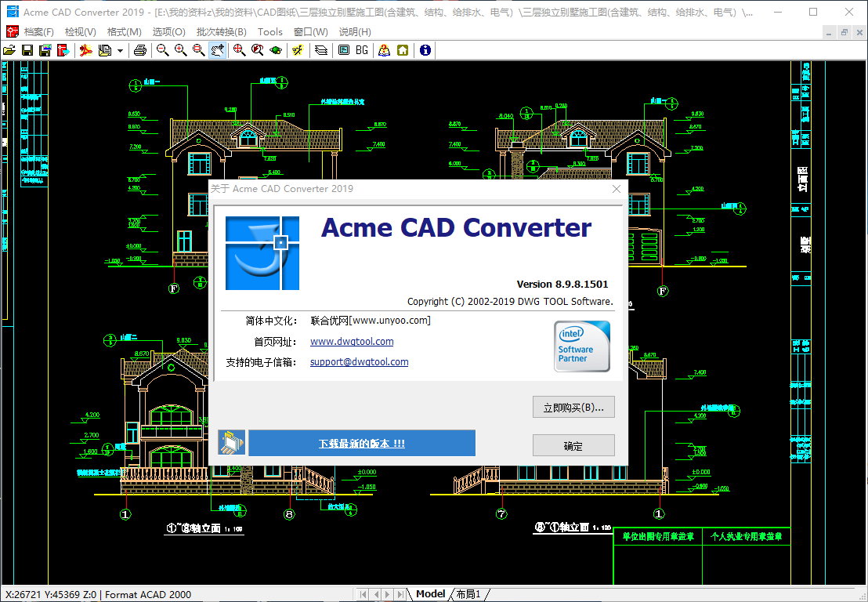Viewport: 868px width, 602px height.
Task: Open the Tools menu
Action: click(270, 32)
